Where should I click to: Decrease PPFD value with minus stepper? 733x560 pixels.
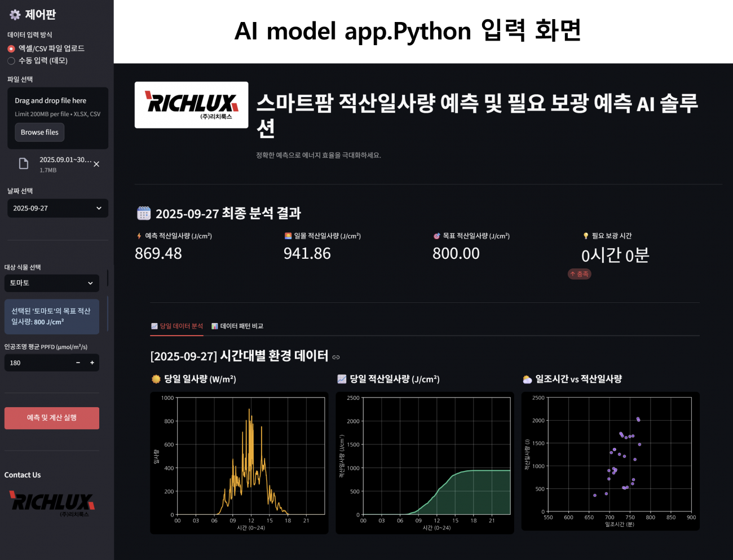pyautogui.click(x=78, y=363)
